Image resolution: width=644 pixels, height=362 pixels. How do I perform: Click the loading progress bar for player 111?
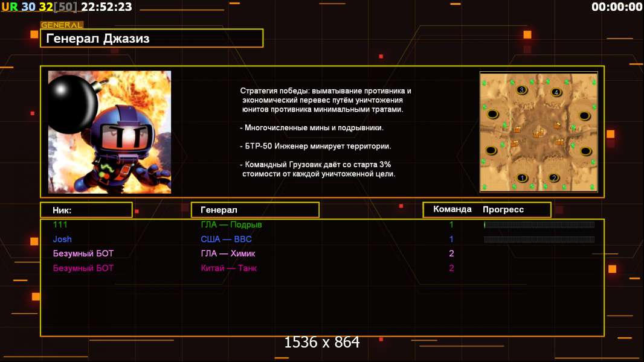click(x=539, y=224)
